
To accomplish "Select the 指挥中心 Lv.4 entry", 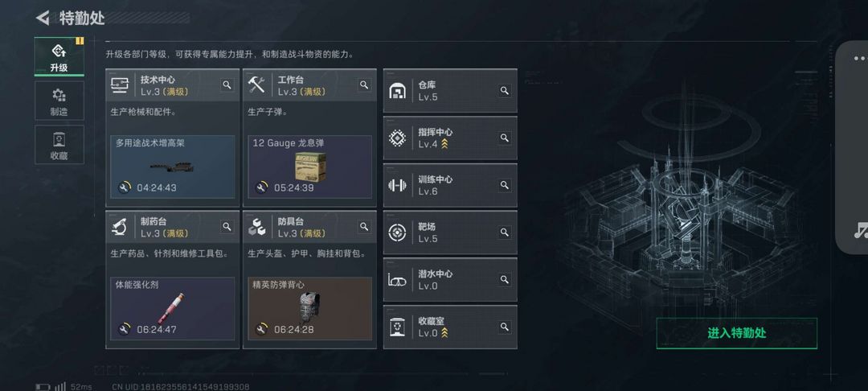I will [x=450, y=138].
